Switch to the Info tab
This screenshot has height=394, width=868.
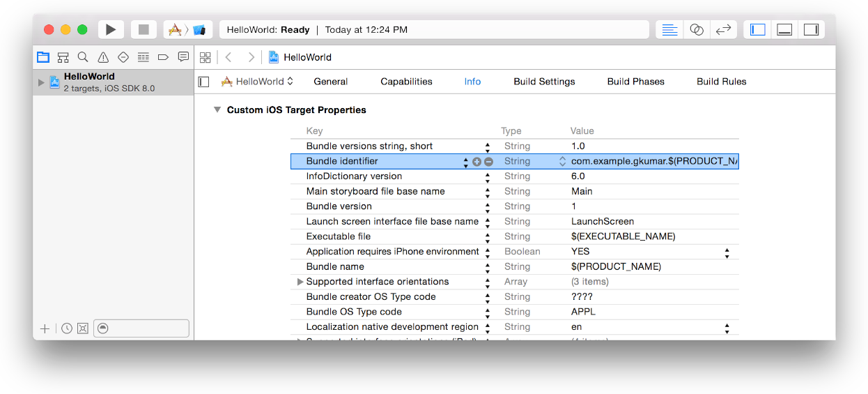pos(472,82)
